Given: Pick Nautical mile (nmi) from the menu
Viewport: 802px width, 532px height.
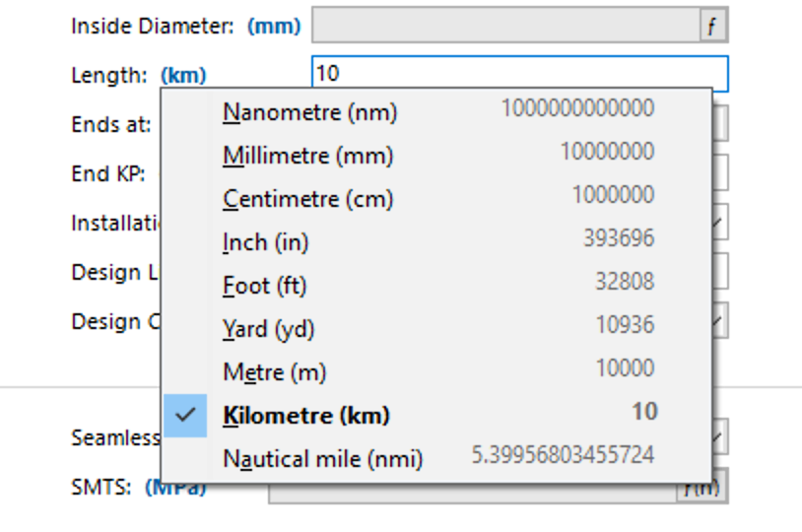Looking at the screenshot, I should coord(322,459).
